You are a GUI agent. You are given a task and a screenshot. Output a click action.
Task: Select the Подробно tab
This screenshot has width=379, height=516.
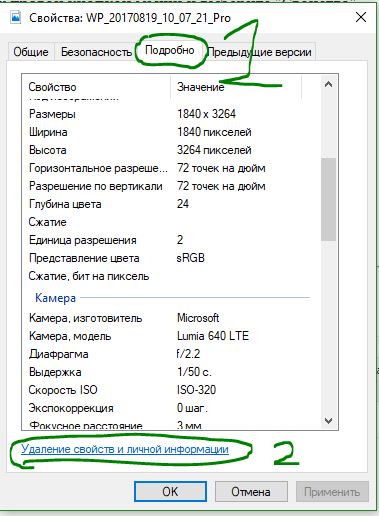[170, 51]
